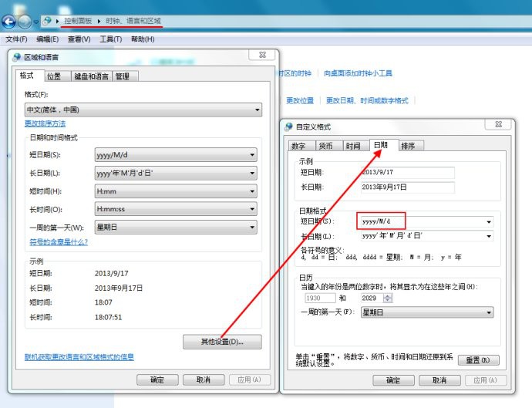Viewport: 532px width, 408px height.
Task: Click the Forward navigation arrow button
Action: pyautogui.click(x=26, y=22)
